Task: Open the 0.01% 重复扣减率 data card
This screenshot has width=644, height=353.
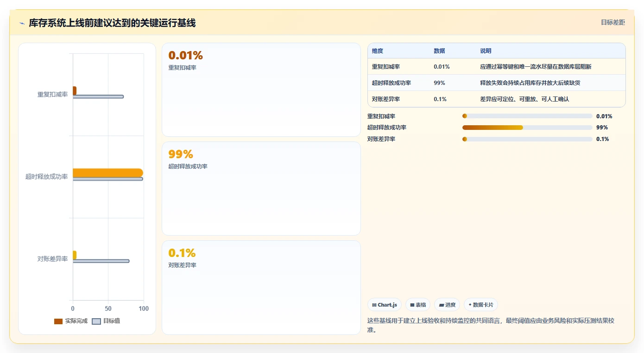Action: (x=261, y=90)
